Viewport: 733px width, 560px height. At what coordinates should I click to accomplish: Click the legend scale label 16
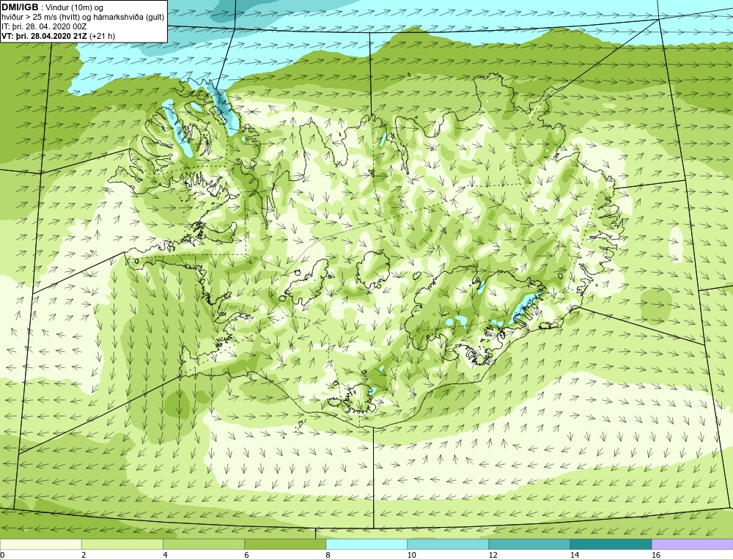pos(656,555)
